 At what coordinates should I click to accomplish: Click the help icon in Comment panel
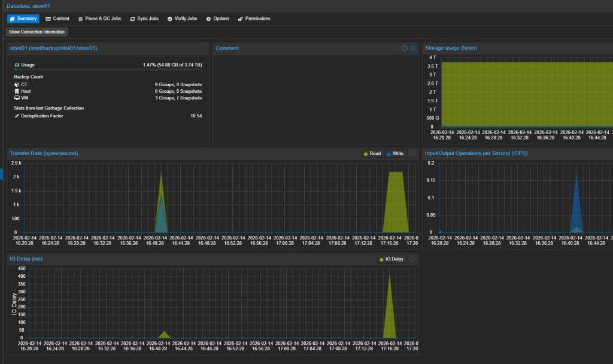pos(405,48)
